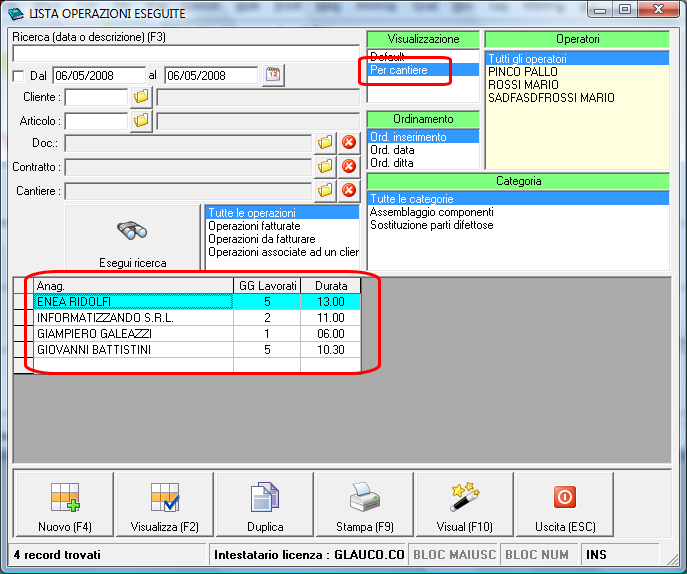Click the Articolo code input field
Screen dimensions: 687x574
tap(96, 121)
